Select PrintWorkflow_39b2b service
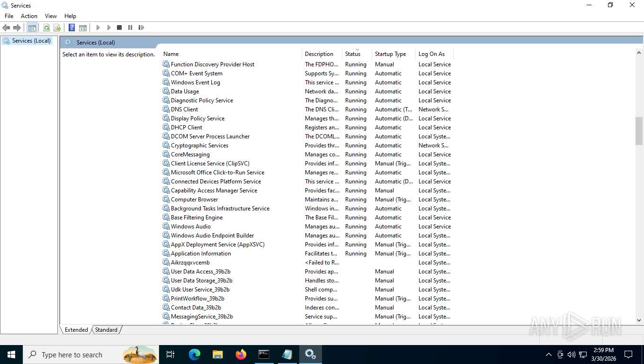The image size is (644, 364). click(x=307, y=299)
